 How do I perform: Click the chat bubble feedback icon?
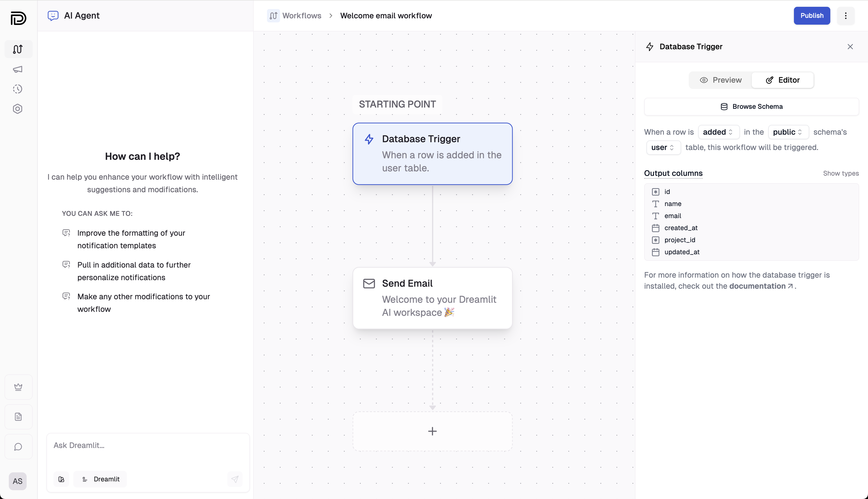(x=19, y=446)
